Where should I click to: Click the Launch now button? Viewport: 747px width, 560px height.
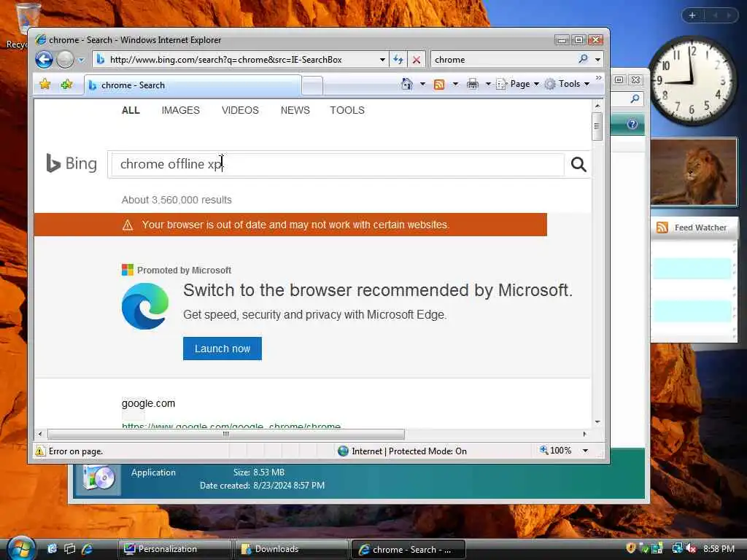click(222, 349)
